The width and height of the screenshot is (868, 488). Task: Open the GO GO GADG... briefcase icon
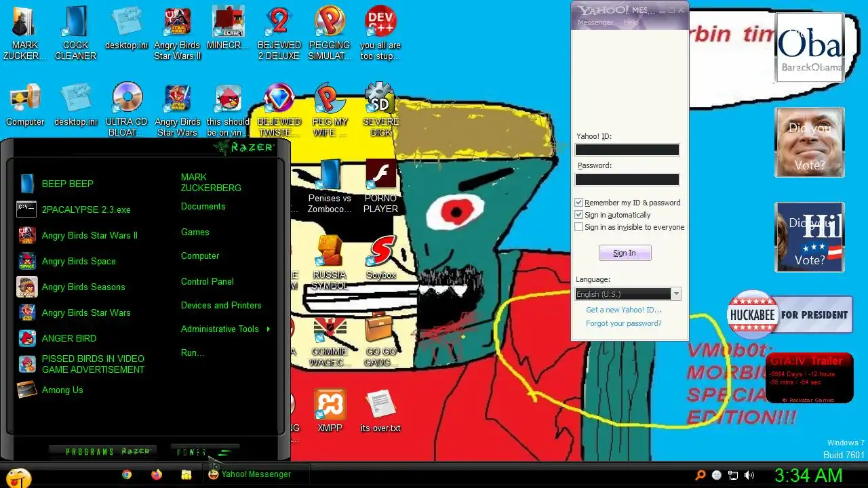pos(380,339)
